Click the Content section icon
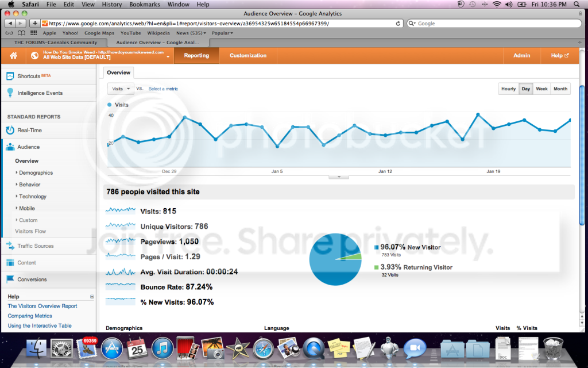This screenshot has height=368, width=588. (x=10, y=262)
